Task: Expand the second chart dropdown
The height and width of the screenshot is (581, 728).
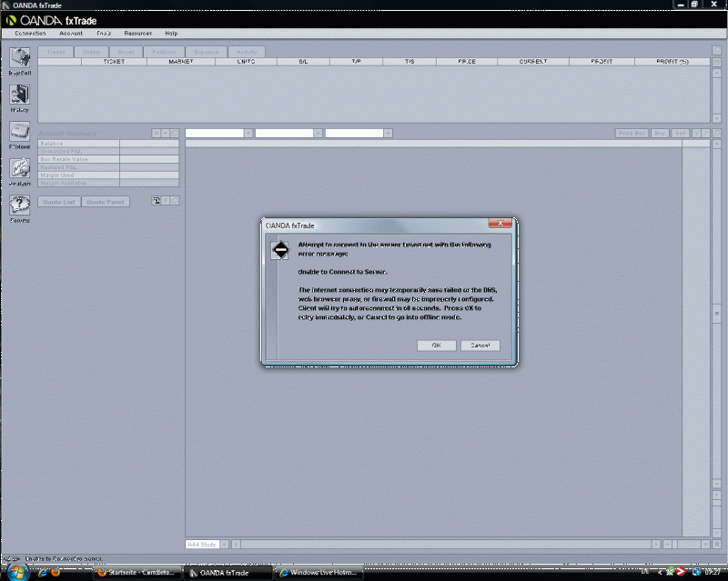Action: pyautogui.click(x=318, y=133)
